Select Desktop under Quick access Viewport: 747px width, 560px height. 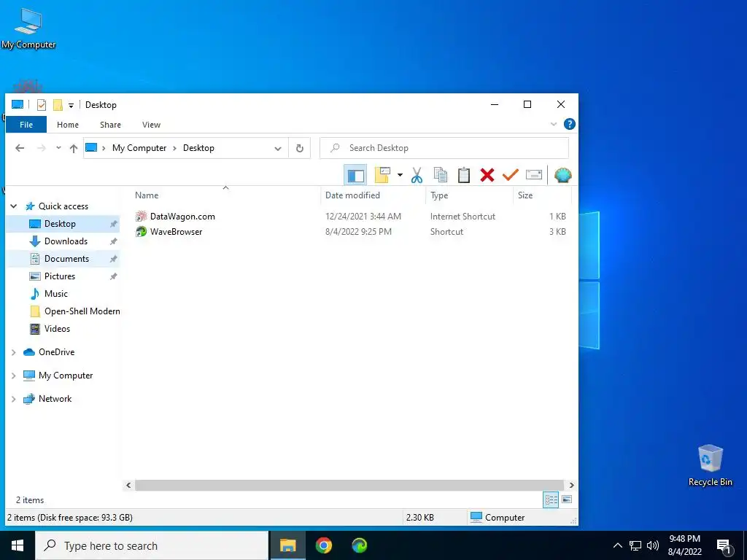click(62, 224)
